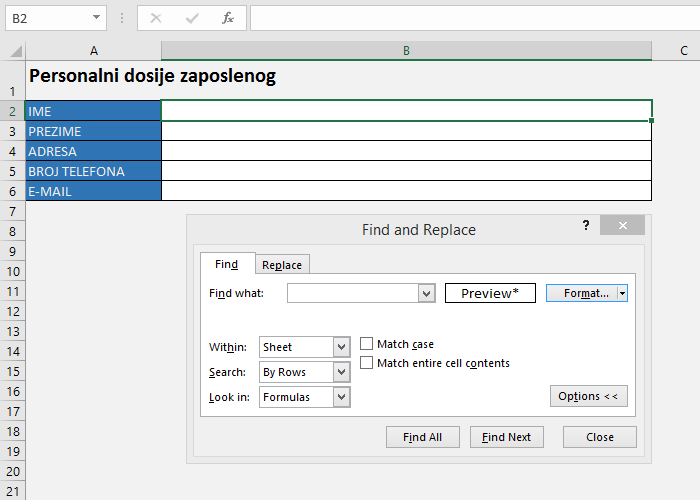Click the Help question mark in dialog
This screenshot has width=700, height=500.
click(x=586, y=226)
